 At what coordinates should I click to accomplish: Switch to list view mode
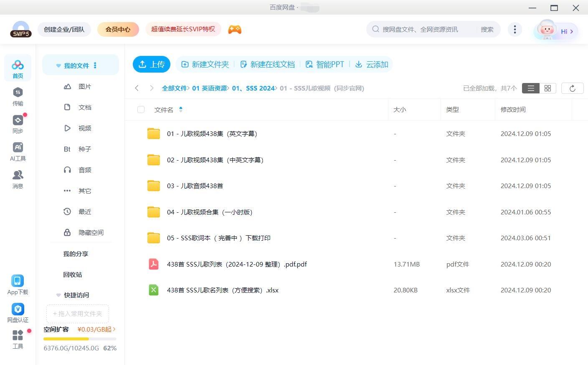click(531, 88)
